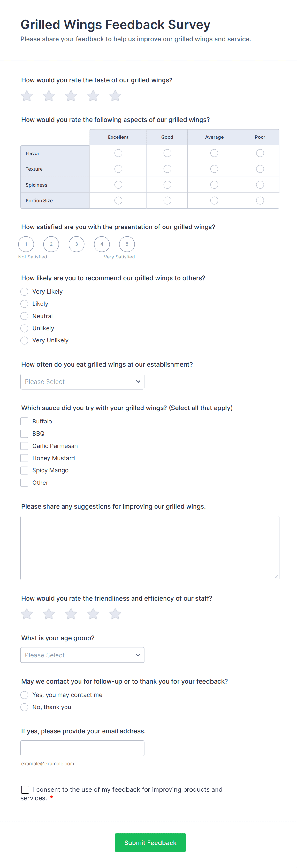Check the Other sauce option
Image resolution: width=297 pixels, height=868 pixels.
coord(24,483)
